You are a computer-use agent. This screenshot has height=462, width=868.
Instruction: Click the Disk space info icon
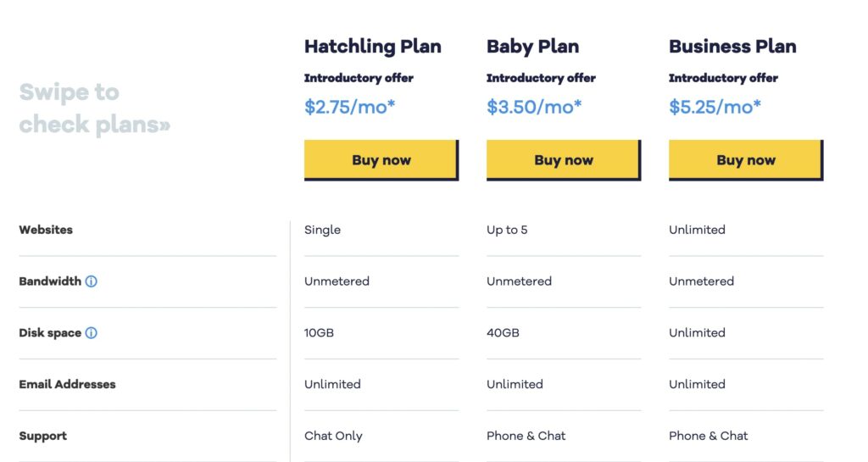pos(92,332)
